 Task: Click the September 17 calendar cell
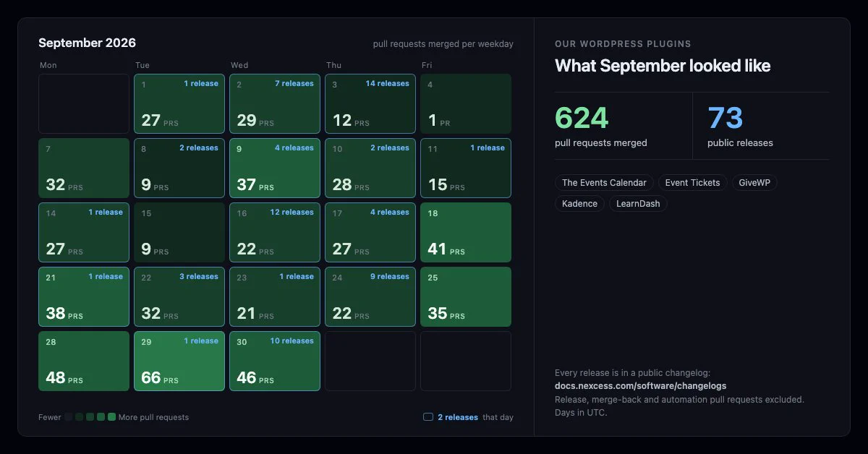coord(370,233)
